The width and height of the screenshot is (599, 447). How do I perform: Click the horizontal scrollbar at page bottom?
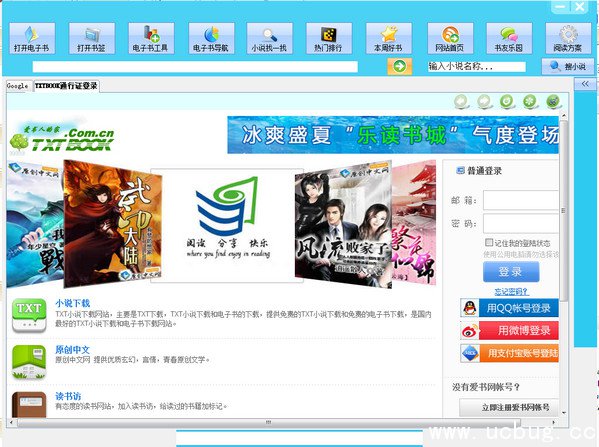point(282,423)
